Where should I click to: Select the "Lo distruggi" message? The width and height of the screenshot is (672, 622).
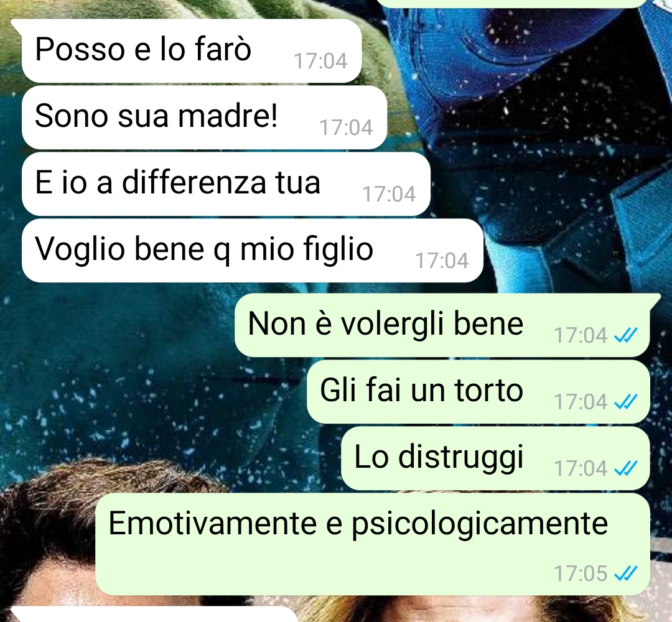tap(495, 458)
